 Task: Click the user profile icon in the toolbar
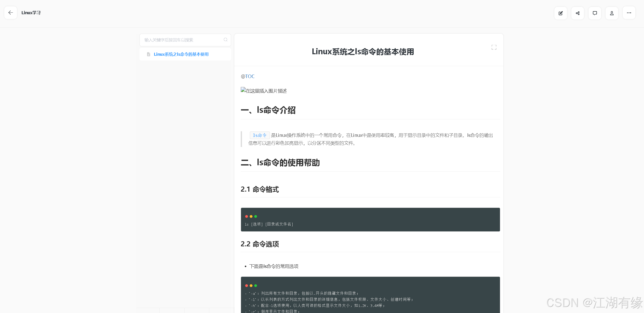coord(612,13)
